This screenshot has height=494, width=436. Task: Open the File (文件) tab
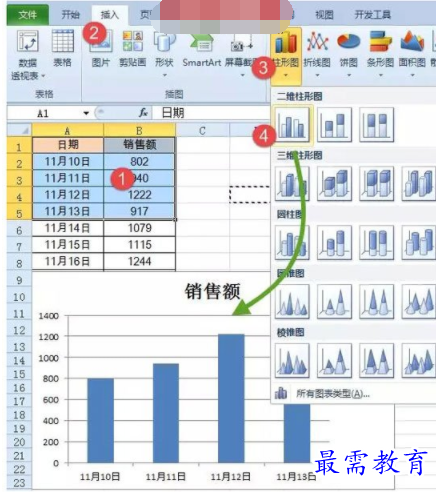click(x=28, y=15)
